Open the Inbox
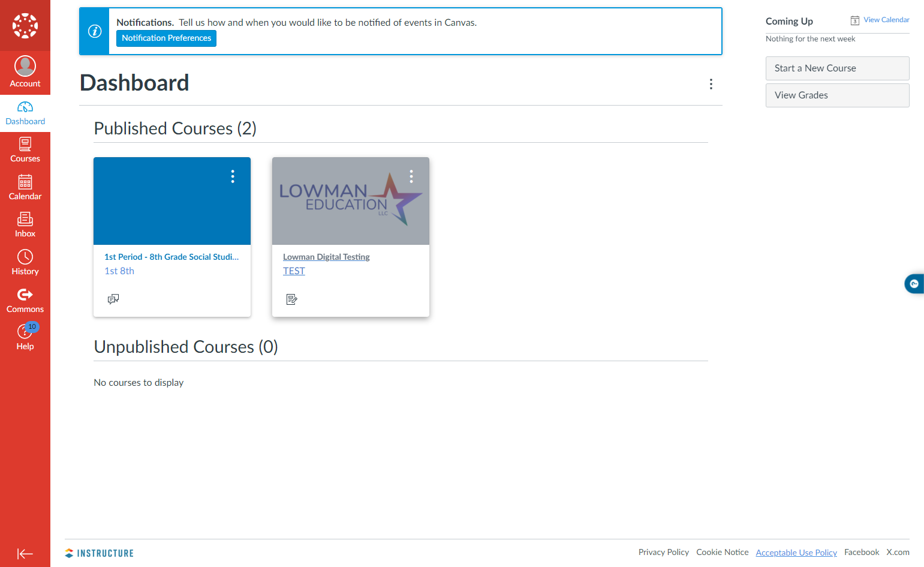924x567 pixels. pos(25,226)
